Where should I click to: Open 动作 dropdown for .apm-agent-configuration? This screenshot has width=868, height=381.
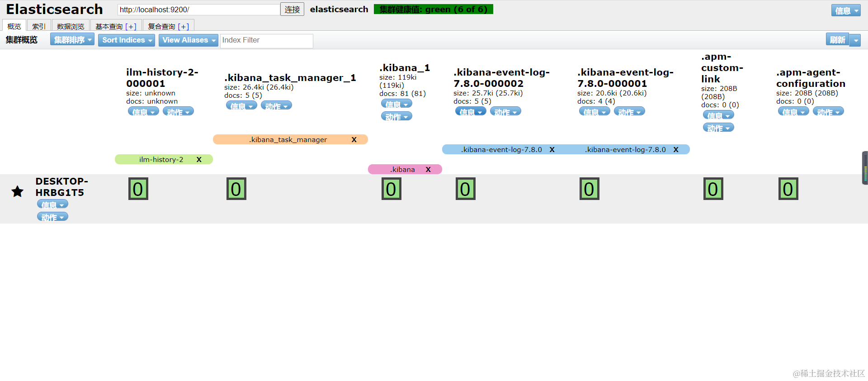[828, 111]
